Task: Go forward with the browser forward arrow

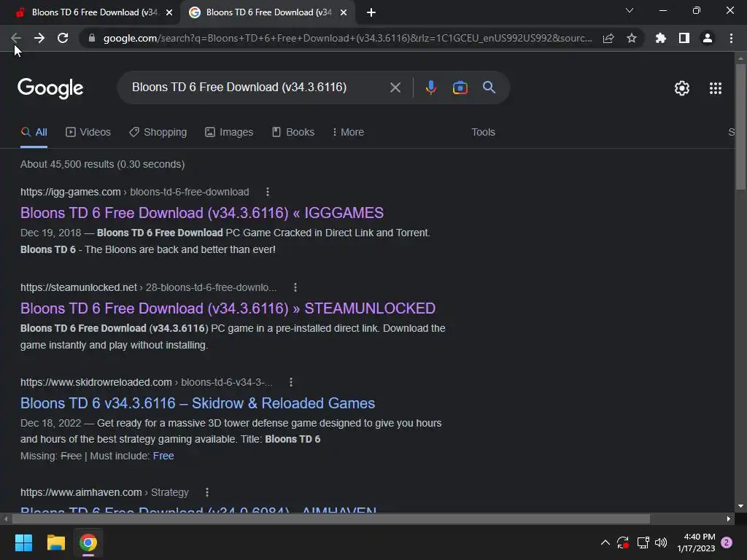Action: [x=39, y=38]
